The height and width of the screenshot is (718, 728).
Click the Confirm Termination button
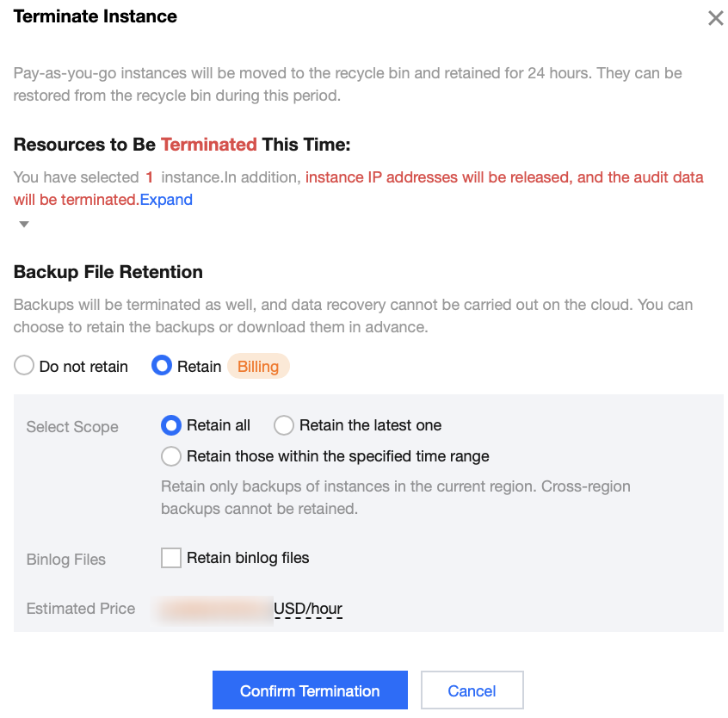[x=310, y=690]
